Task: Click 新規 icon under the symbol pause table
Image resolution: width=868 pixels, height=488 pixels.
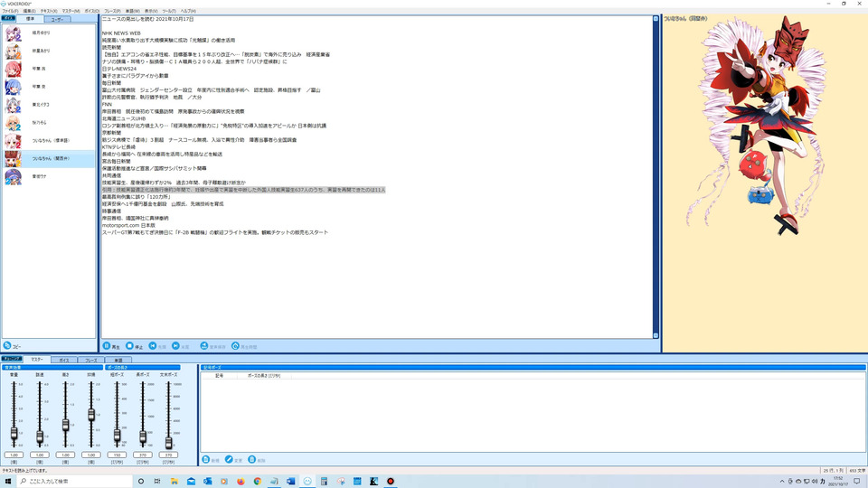Action: (x=206, y=460)
